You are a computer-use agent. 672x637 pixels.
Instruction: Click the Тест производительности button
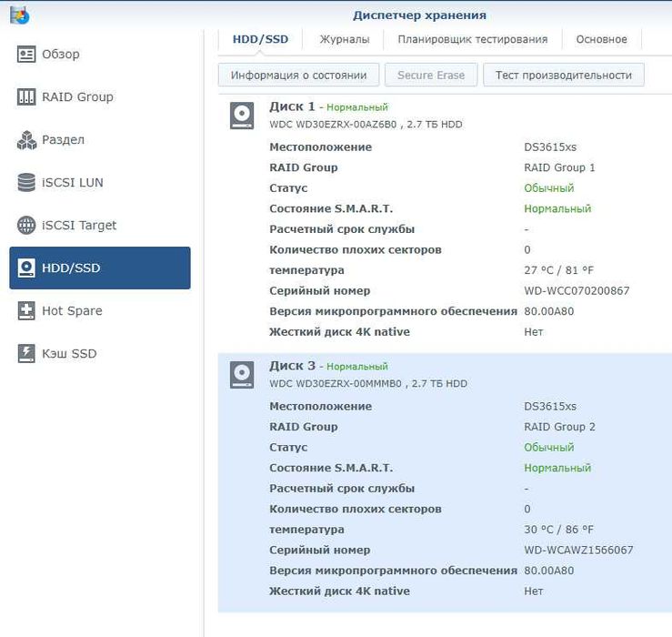564,75
